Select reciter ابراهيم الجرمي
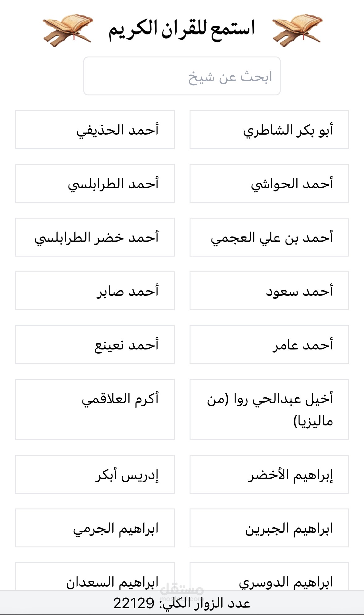Image resolution: width=364 pixels, height=615 pixels. (x=95, y=528)
